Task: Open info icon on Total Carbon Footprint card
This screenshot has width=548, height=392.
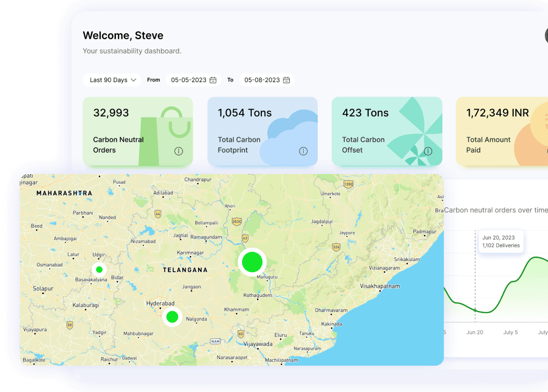Action: (303, 151)
